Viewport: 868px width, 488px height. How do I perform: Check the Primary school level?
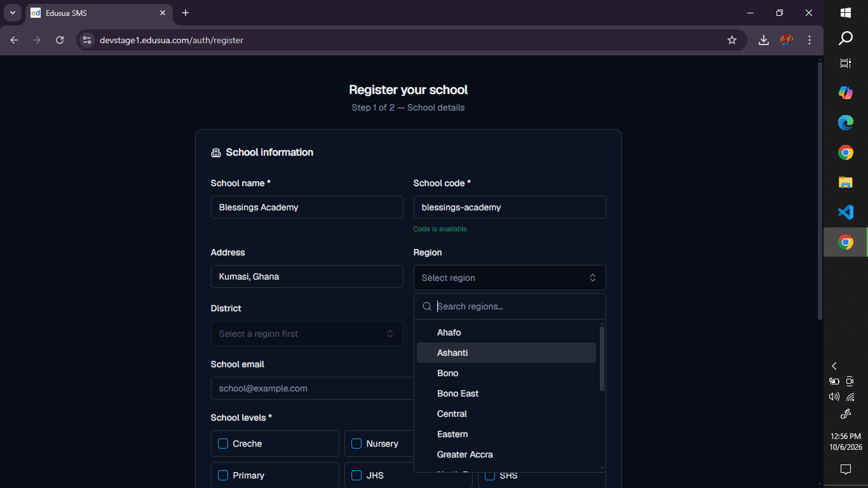click(x=223, y=475)
